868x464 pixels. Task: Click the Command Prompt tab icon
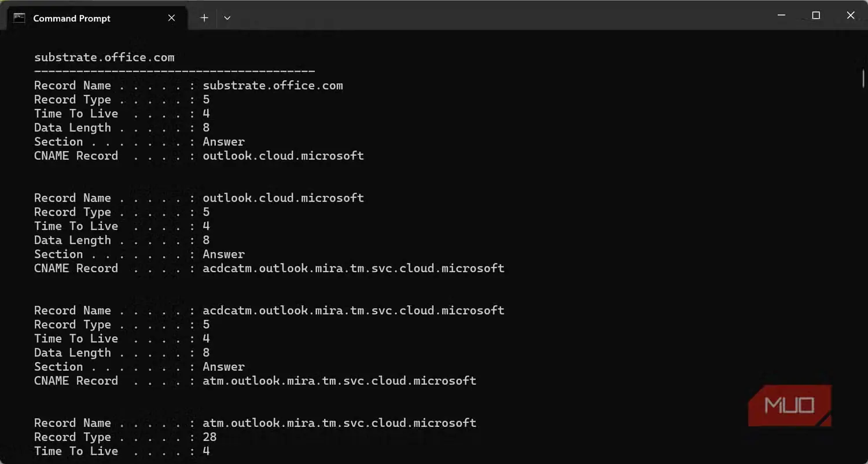coord(20,18)
